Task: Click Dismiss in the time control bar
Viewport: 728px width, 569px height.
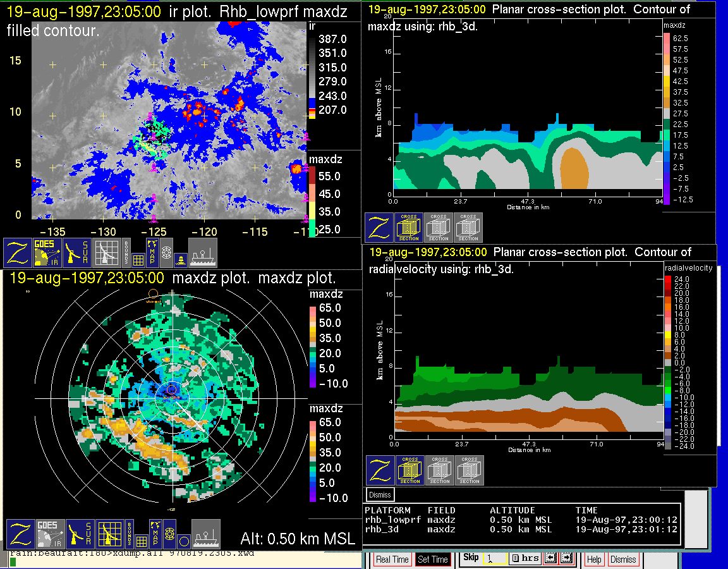Action: tap(623, 560)
